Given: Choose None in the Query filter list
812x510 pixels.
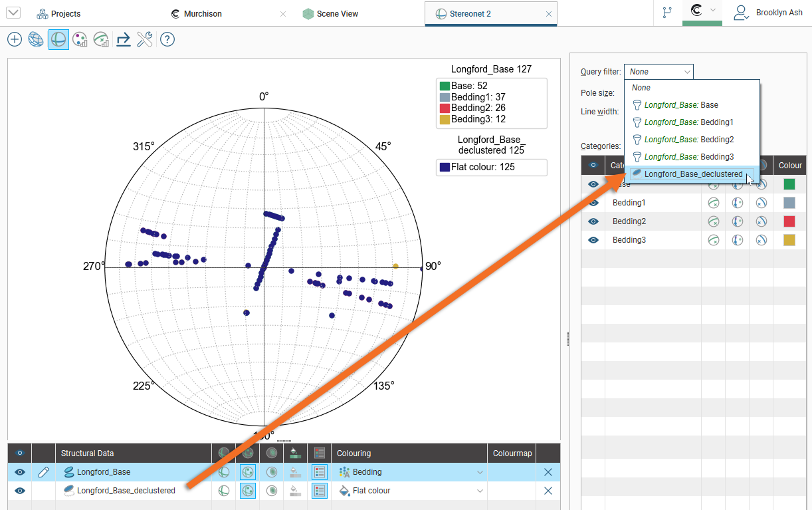Looking at the screenshot, I should coord(692,88).
